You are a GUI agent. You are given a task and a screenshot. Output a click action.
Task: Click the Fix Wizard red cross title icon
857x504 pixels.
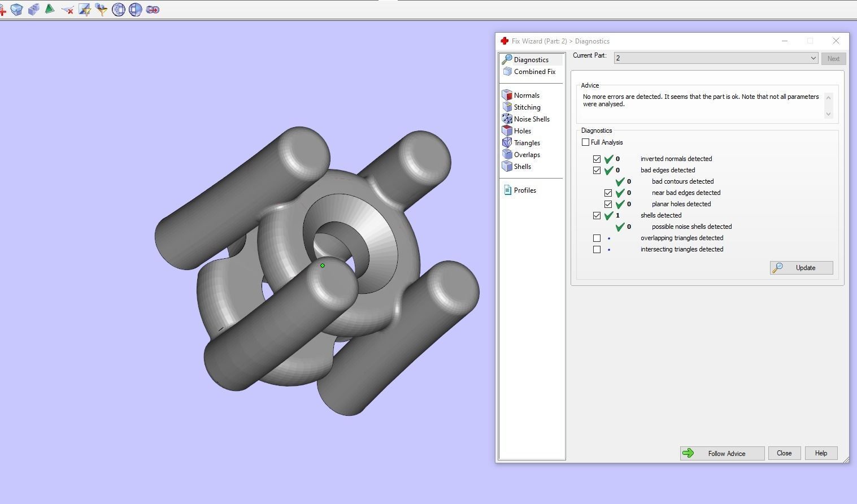point(504,41)
